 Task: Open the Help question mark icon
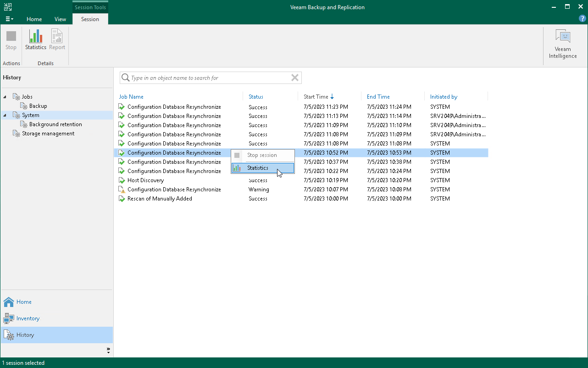coord(582,18)
